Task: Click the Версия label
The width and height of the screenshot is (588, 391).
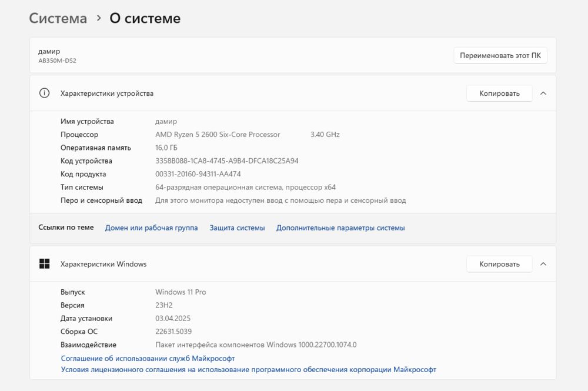Action: click(72, 305)
